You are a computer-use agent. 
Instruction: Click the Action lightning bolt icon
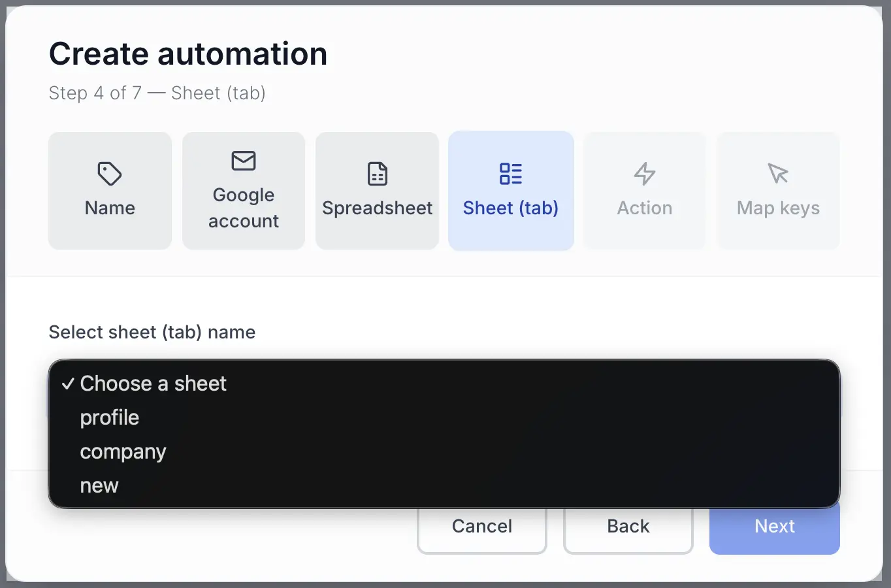coord(644,174)
